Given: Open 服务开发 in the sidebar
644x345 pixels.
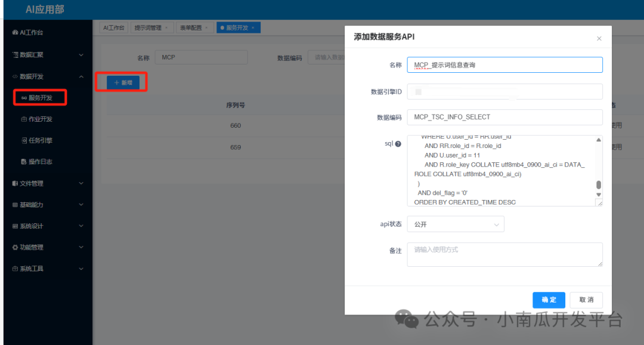Looking at the screenshot, I should coord(40,98).
